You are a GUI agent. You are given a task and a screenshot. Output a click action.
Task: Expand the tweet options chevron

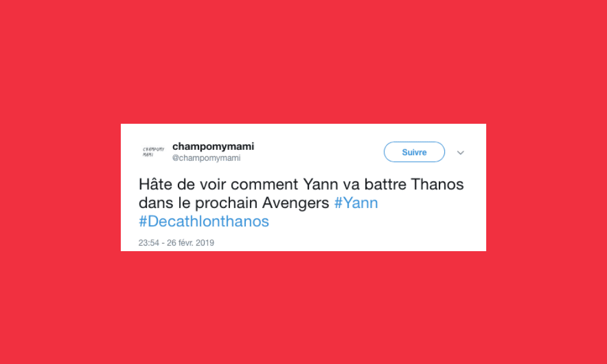460,152
